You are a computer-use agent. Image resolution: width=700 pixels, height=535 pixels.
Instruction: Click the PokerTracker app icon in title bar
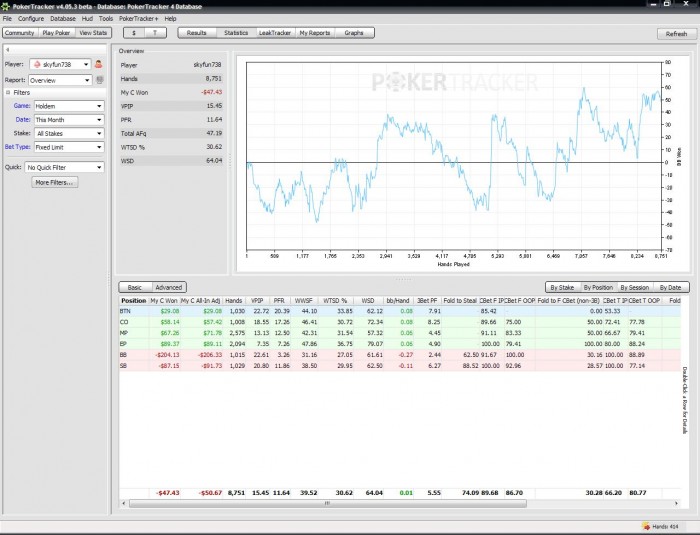click(x=5, y=6)
